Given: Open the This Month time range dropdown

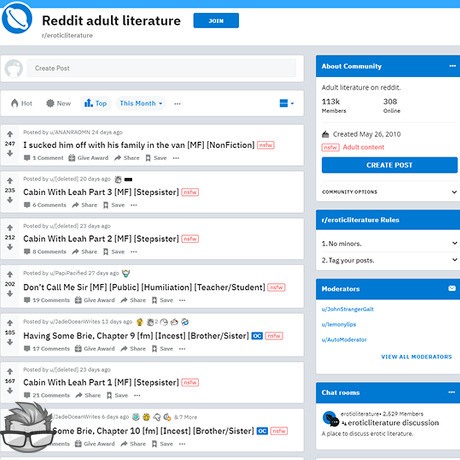Looking at the screenshot, I should [x=141, y=104].
